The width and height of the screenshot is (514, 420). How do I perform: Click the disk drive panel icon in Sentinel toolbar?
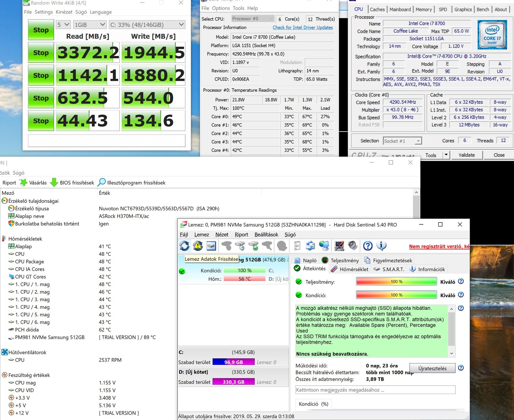pyautogui.click(x=211, y=246)
